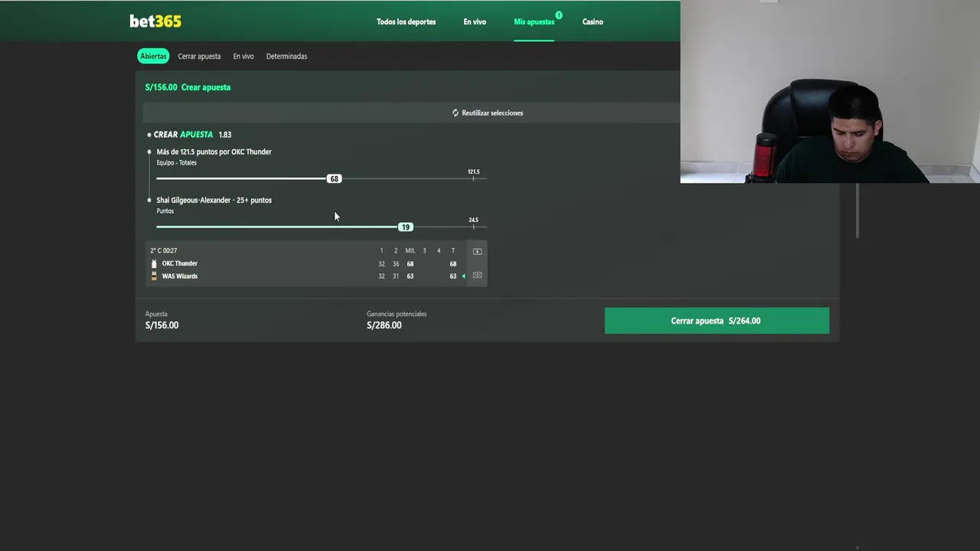Switch to the En vivo bets tab

pos(243,56)
